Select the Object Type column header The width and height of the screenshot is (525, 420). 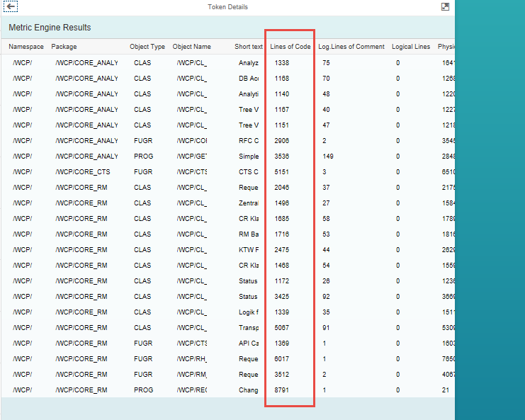[147, 47]
